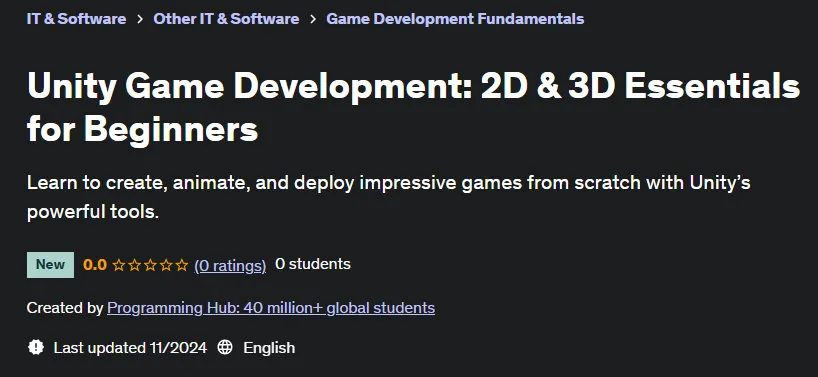Click the New badge
This screenshot has width=818, height=377.
(51, 265)
